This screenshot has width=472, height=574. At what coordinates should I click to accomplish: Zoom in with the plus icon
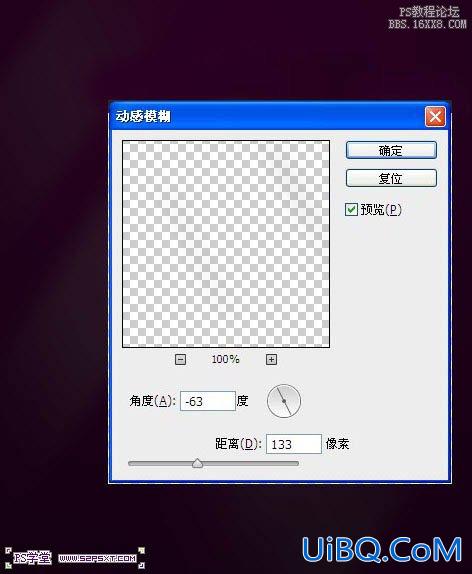tap(271, 359)
